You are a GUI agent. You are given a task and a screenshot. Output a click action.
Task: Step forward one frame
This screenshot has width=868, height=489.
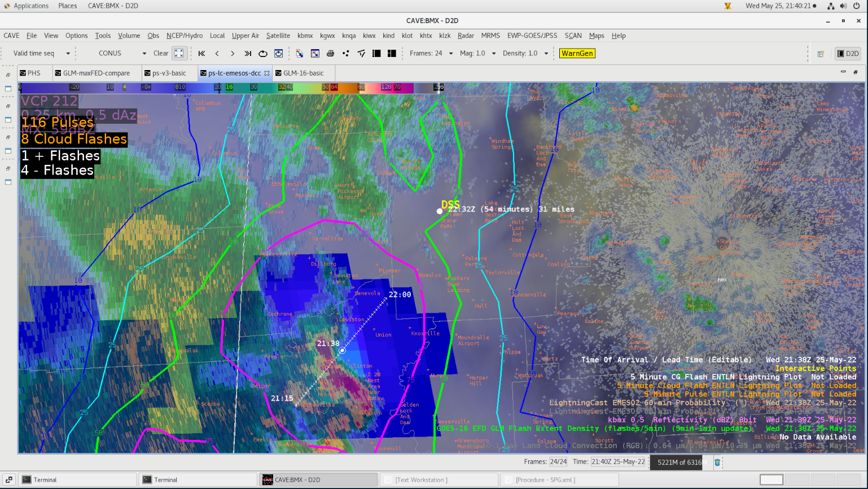pos(233,53)
